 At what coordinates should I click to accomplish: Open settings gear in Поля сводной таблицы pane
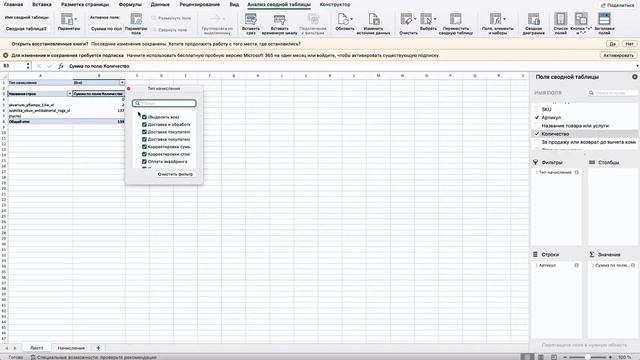point(635,77)
